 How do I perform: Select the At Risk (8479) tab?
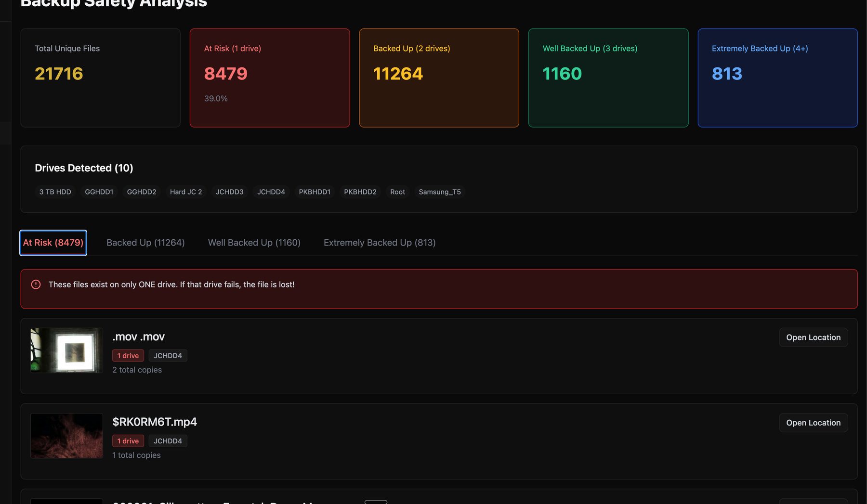click(53, 243)
